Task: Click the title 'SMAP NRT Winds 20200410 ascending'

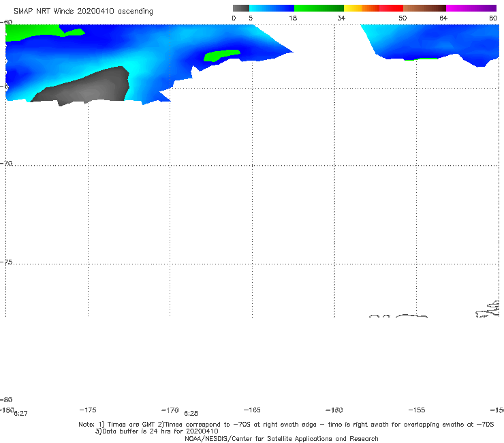Action: (83, 12)
